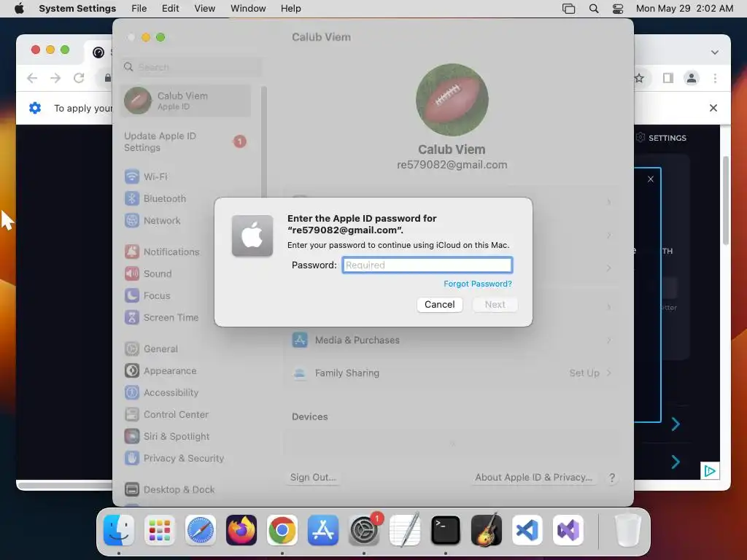The height and width of the screenshot is (560, 747).
Task: Launch Firefox from the Dock
Action: pos(241,530)
